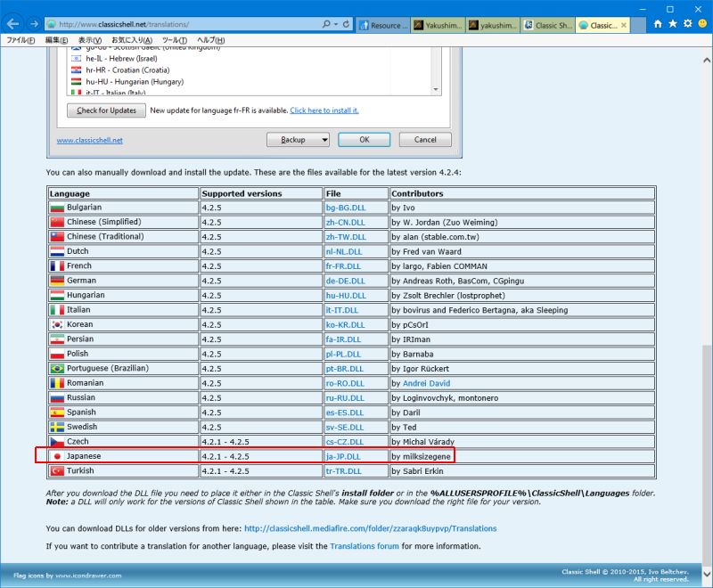Open the Favorites star icon
This screenshot has width=713, height=588.
pos(672,25)
